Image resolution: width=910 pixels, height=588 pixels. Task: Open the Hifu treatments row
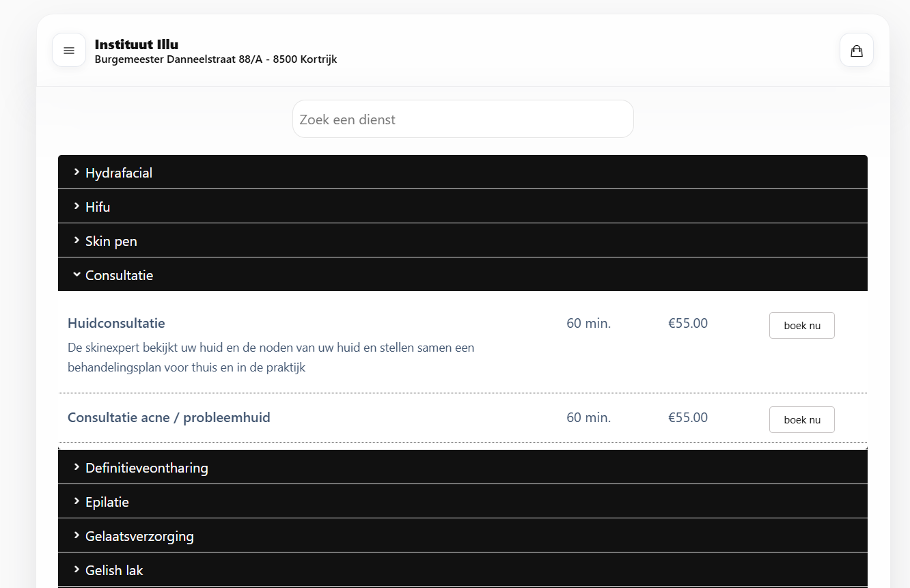tap(98, 207)
